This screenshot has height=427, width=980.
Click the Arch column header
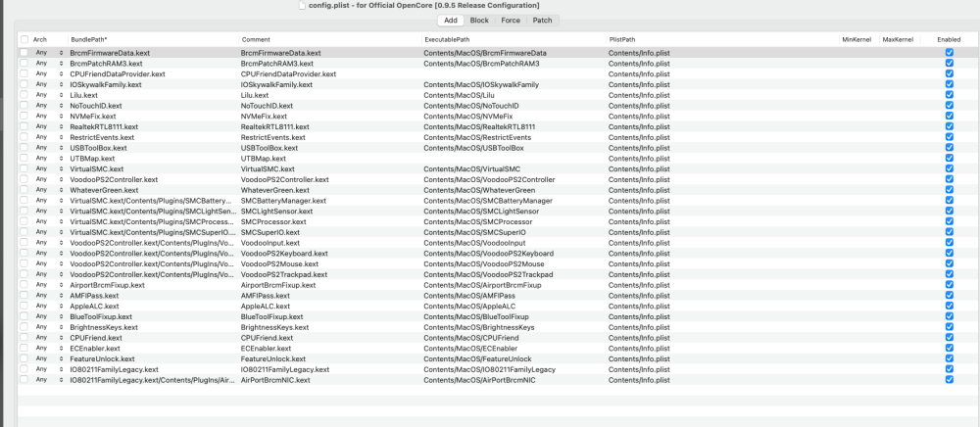click(40, 39)
